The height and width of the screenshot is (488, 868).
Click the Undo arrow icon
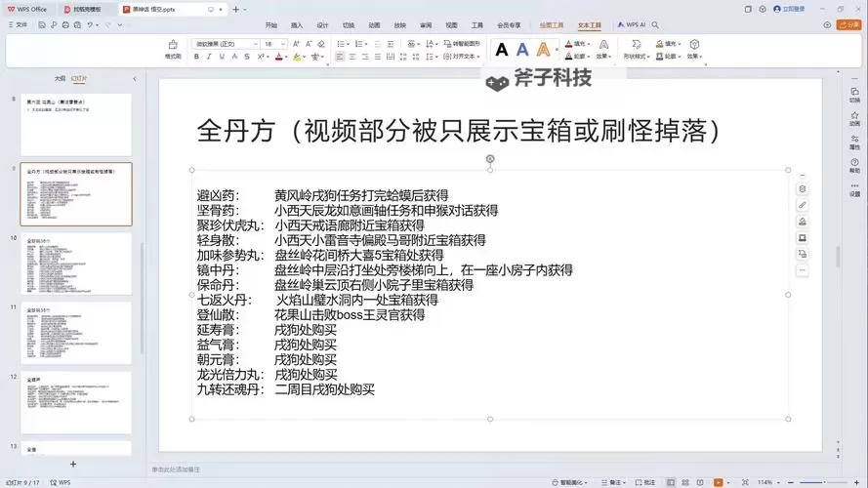point(90,25)
